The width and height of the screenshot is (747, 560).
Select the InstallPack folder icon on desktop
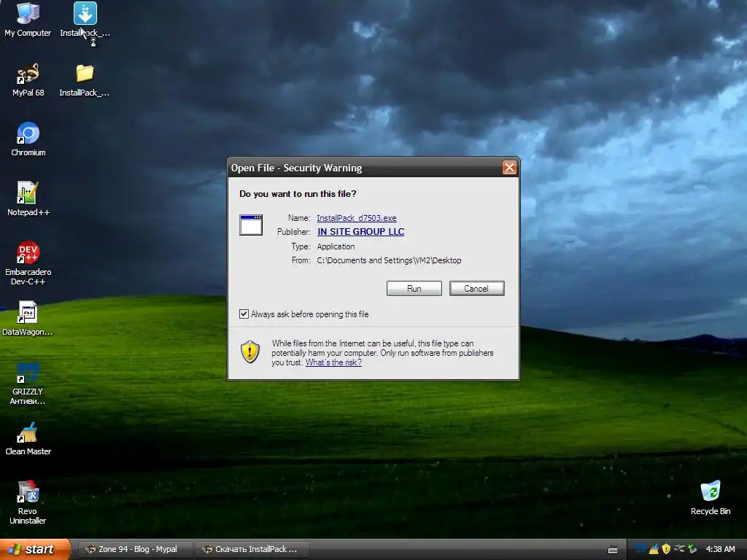pyautogui.click(x=85, y=79)
